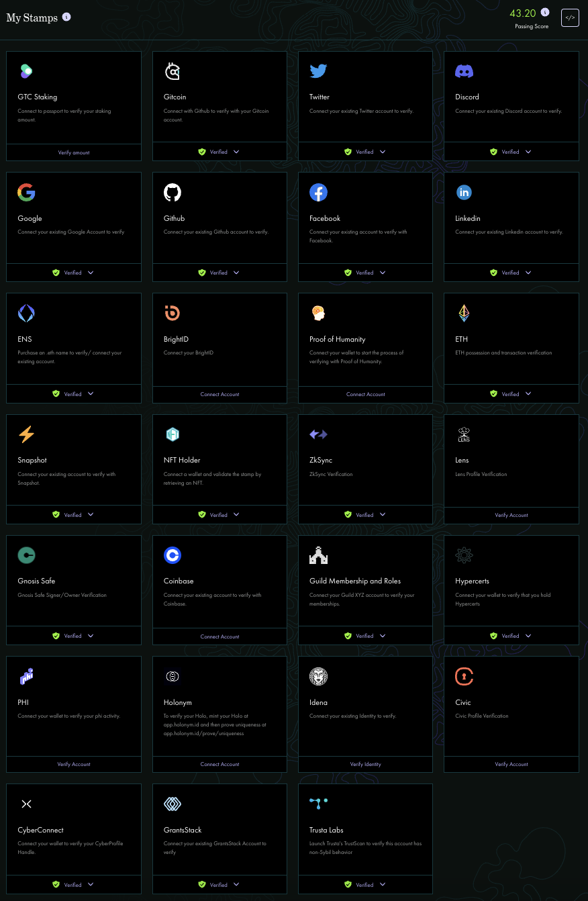Click Verify Identity under Idena
The width and height of the screenshot is (588, 901).
click(x=366, y=764)
